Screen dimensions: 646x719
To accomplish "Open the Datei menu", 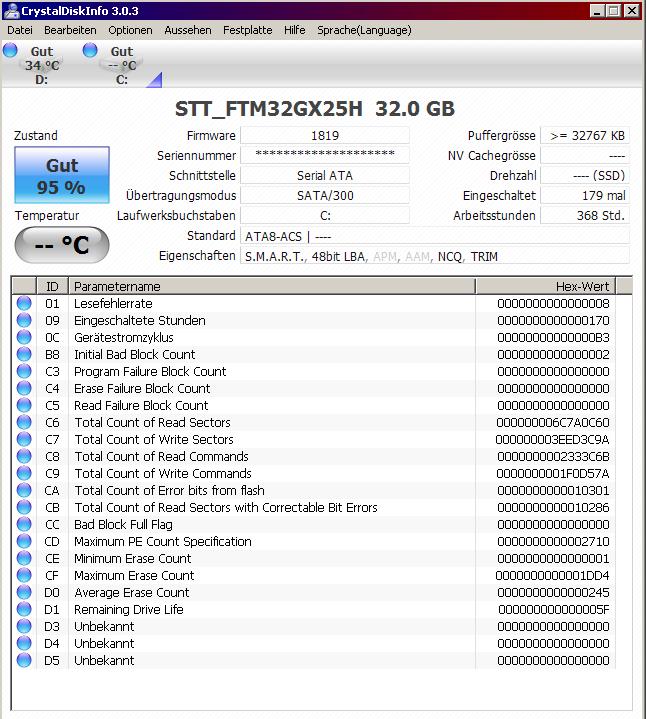I will (20, 30).
